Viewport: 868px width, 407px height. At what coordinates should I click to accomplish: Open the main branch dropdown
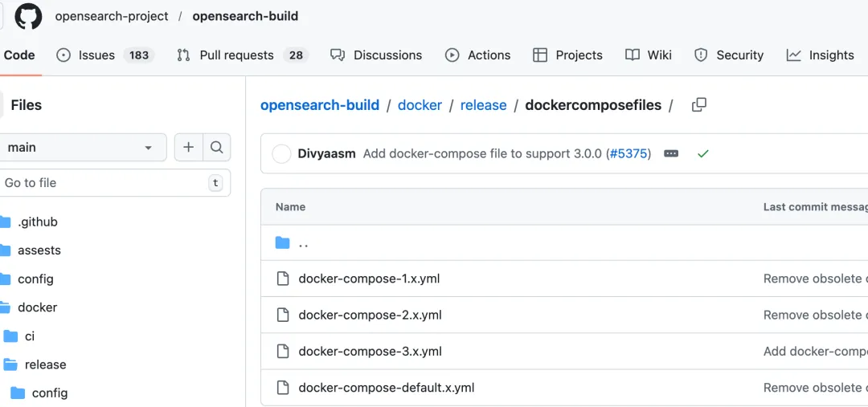click(80, 147)
